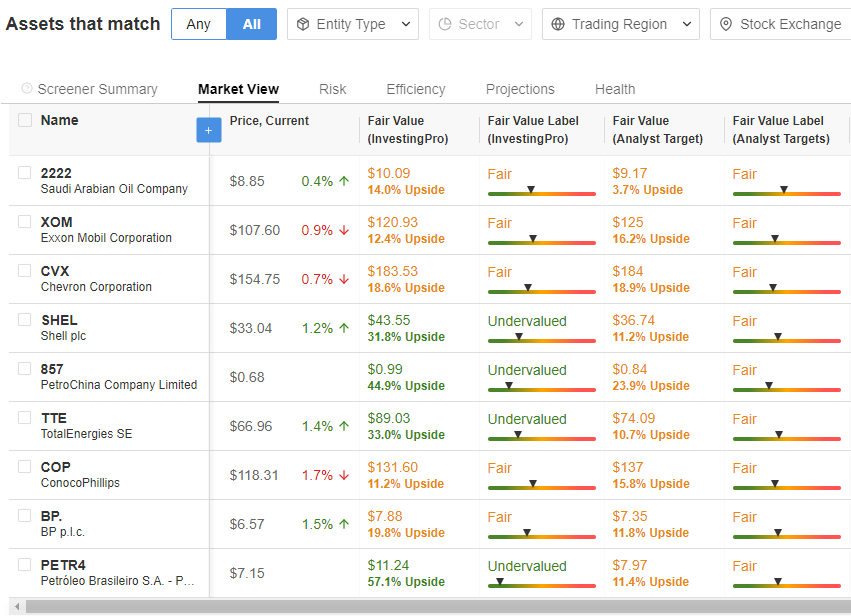Click the blue plus add-column button
This screenshot has width=851, height=616.
[x=208, y=130]
